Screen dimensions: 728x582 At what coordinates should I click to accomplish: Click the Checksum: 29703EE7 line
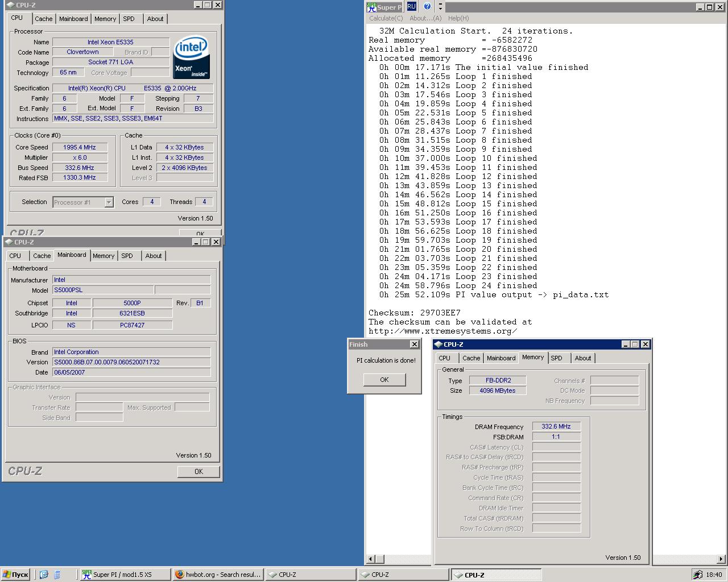[x=415, y=313]
